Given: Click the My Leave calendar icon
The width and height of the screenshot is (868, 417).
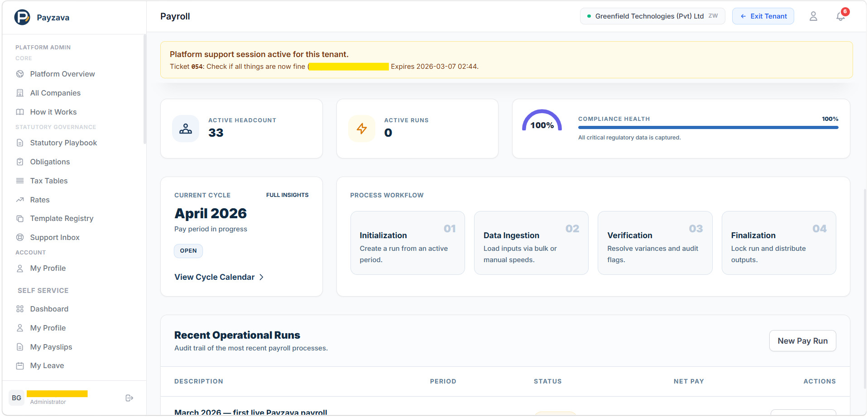Looking at the screenshot, I should click(20, 365).
